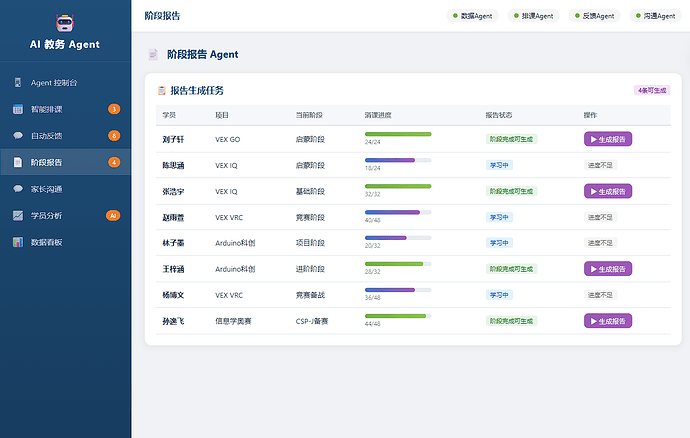Click the 报告状态 column header
Image resolution: width=690 pixels, height=438 pixels.
tap(499, 115)
